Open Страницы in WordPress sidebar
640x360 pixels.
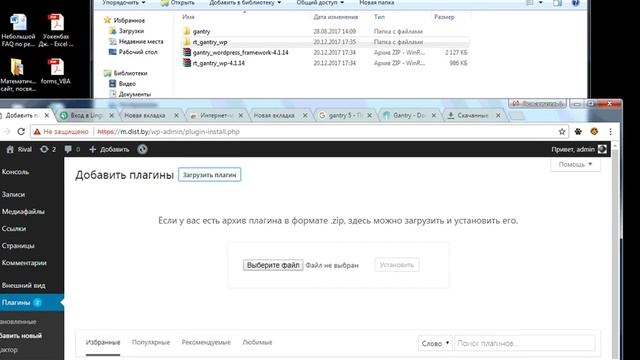tap(18, 246)
